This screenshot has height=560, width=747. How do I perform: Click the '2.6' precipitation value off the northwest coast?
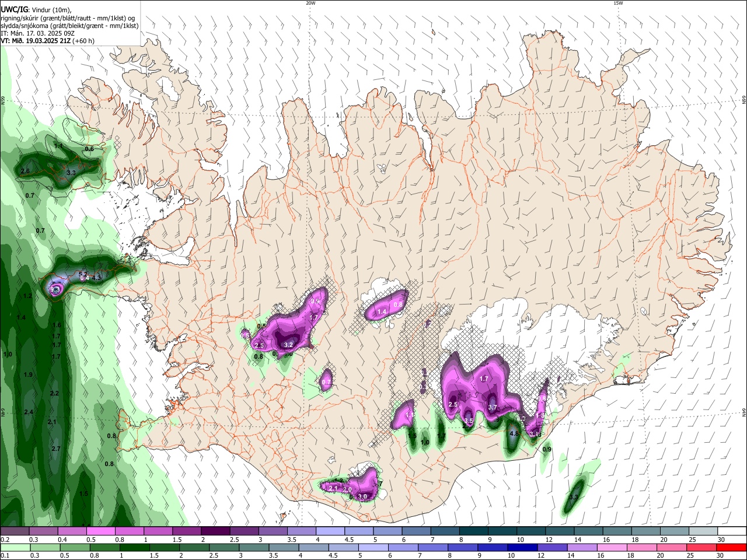click(x=25, y=171)
